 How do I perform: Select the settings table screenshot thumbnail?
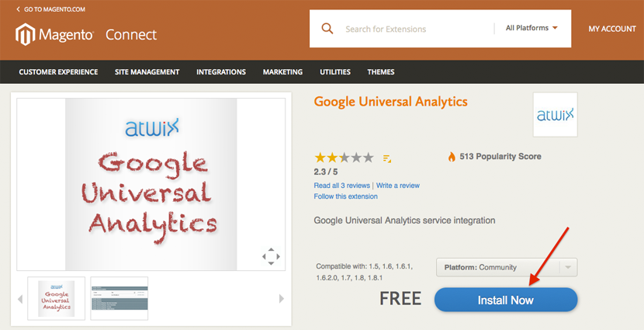(119, 298)
